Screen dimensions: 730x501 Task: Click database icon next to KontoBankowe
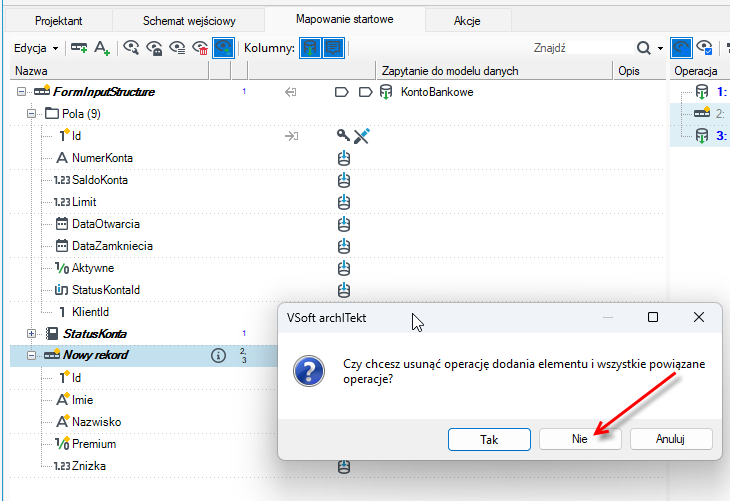386,92
